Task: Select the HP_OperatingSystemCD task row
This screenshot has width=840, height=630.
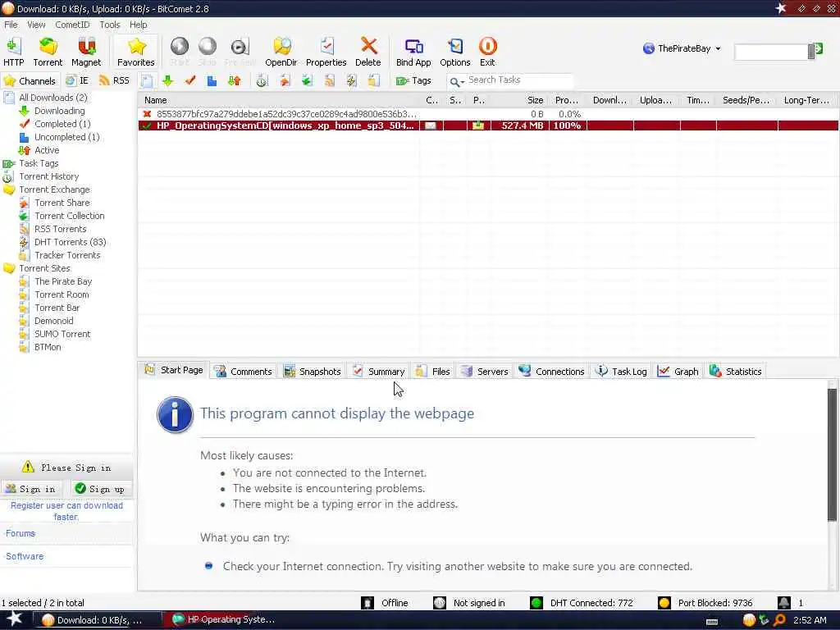Action: [x=488, y=126]
